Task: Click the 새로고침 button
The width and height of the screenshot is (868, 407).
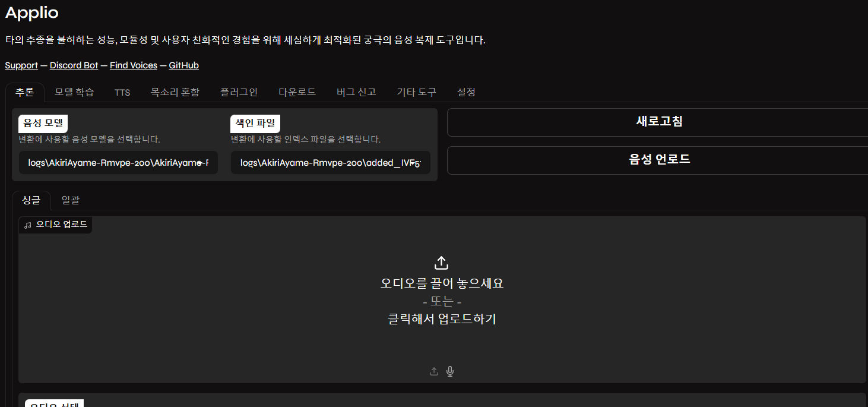Action: tap(657, 122)
